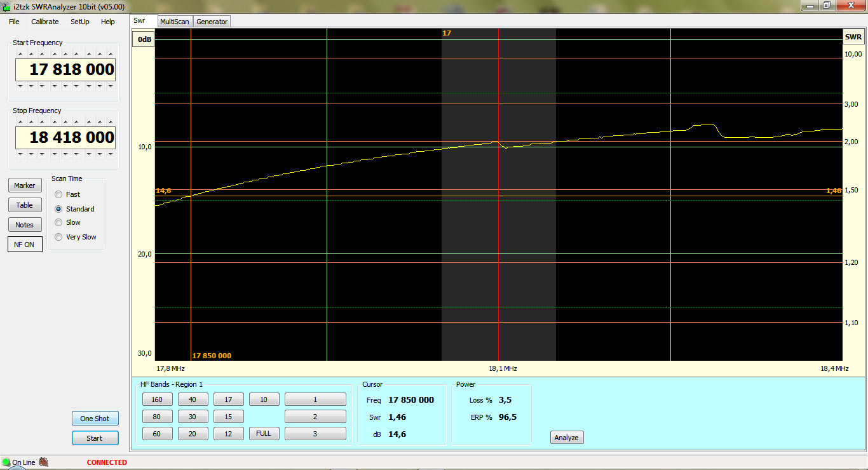Click the ERP % value 96,5

pos(508,417)
